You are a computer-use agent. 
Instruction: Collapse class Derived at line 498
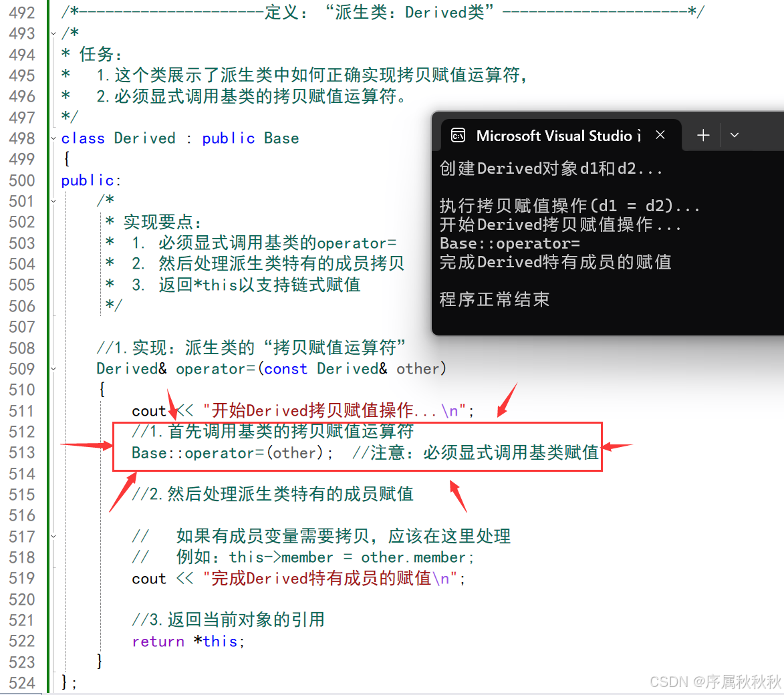pyautogui.click(x=53, y=138)
